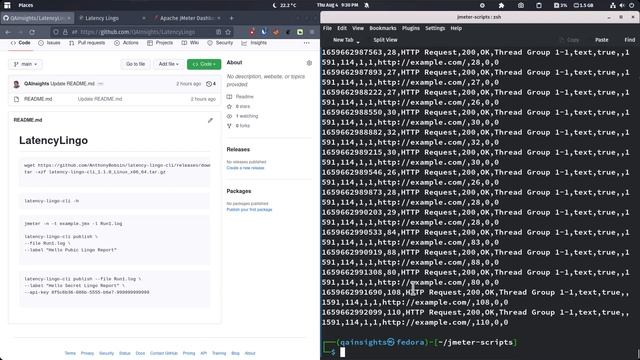
Task: Open the Readme link in About
Action: pyautogui.click(x=244, y=97)
